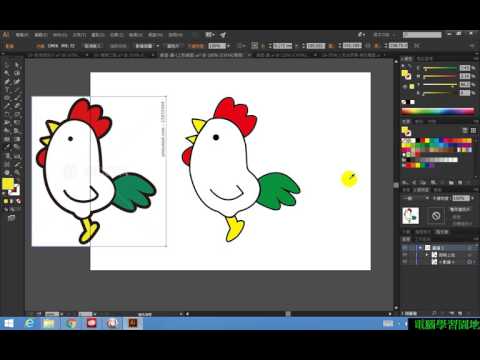Click the Make Mask button
The width and height of the screenshot is (480, 360).
coord(460,209)
